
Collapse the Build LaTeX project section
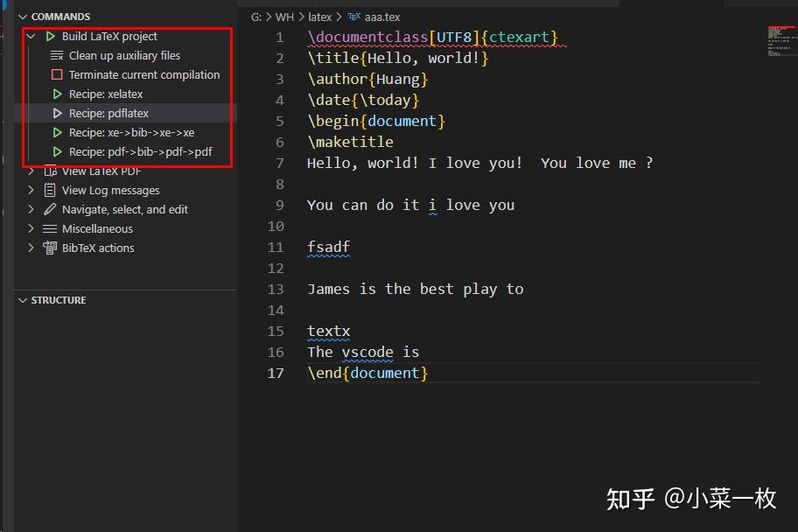pos(31,36)
